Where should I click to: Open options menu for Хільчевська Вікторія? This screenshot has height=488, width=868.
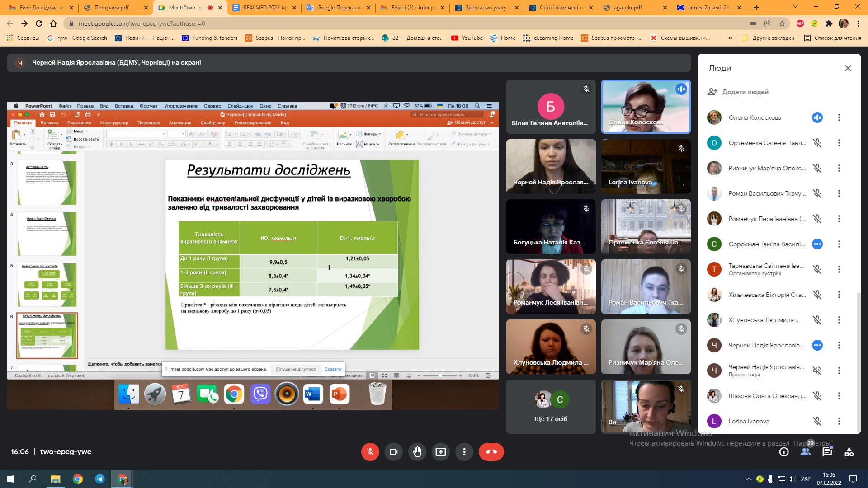(x=839, y=295)
